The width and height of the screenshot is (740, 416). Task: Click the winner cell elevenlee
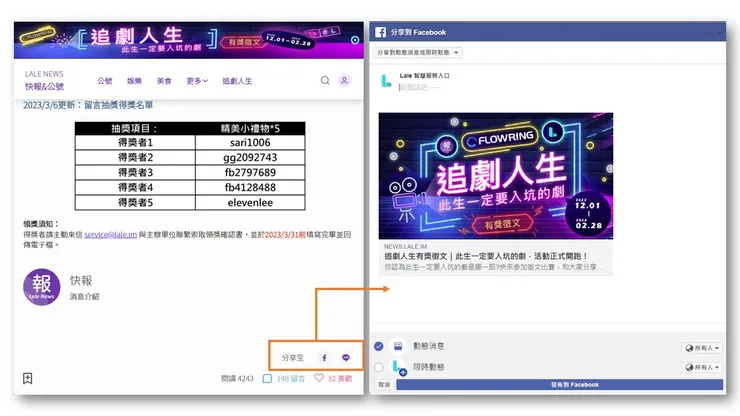[250, 203]
